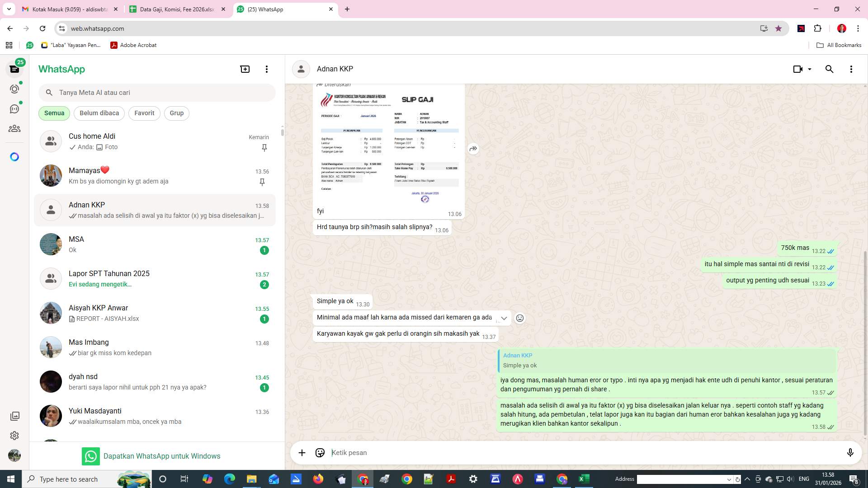Open Status updates in sidebar
Viewport: 868px width, 488px height.
(x=14, y=89)
